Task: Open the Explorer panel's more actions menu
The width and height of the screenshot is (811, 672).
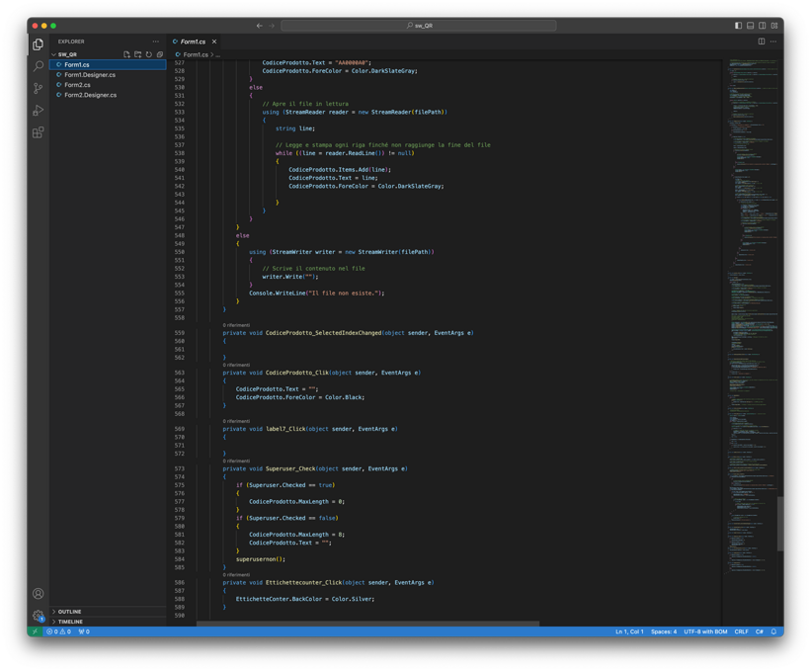Action: pos(156,42)
